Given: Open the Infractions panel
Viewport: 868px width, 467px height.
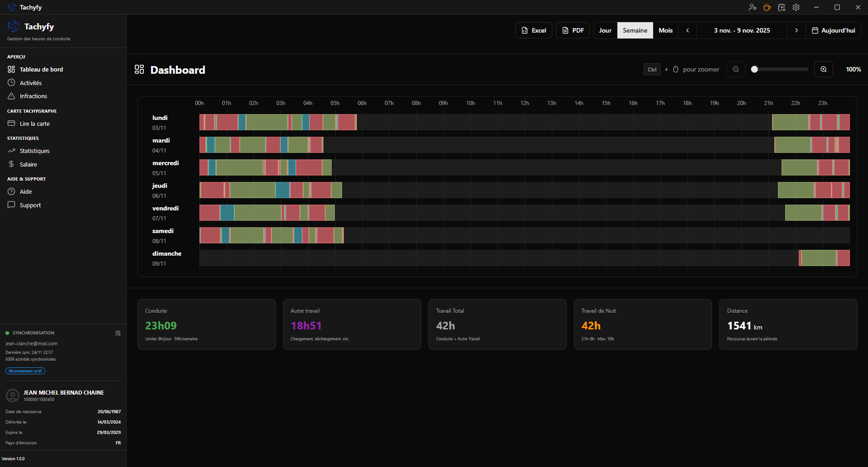Looking at the screenshot, I should click(33, 96).
